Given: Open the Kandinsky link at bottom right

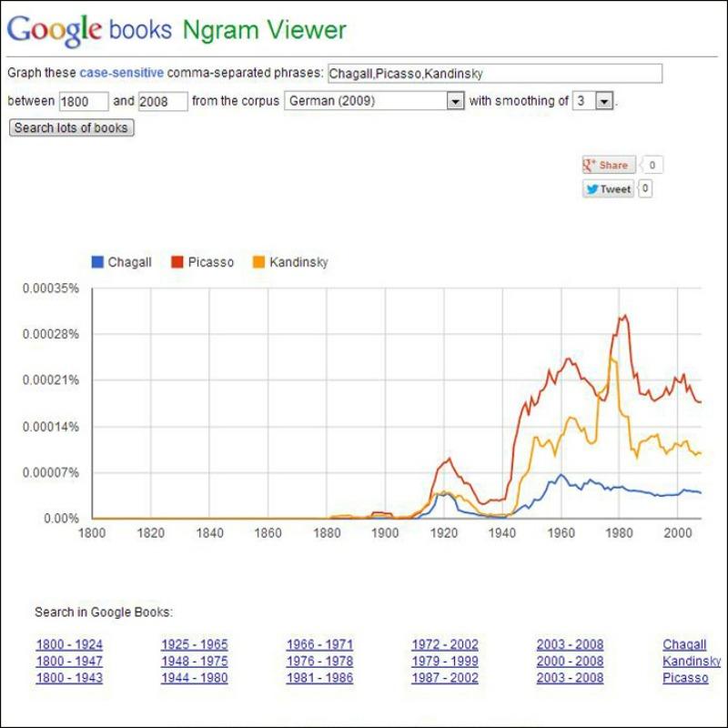Looking at the screenshot, I should [x=692, y=662].
